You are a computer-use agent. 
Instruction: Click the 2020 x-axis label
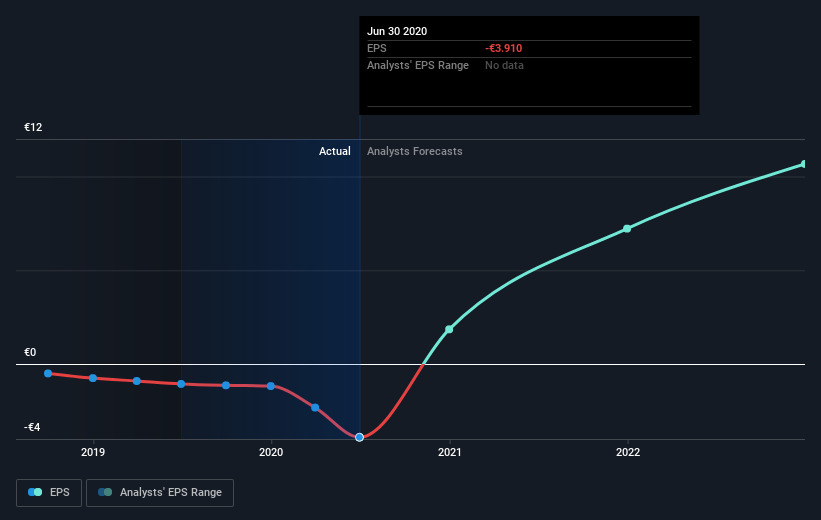point(271,452)
